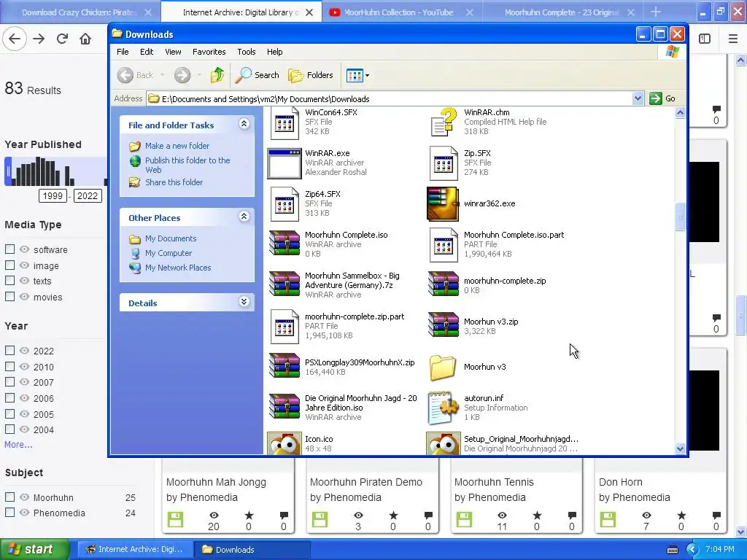This screenshot has height=560, width=747.
Task: Expand the Details panel
Action: pos(244,302)
